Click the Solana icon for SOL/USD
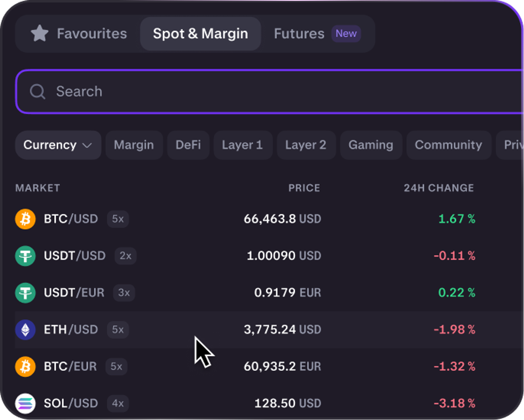The width and height of the screenshot is (524, 420). tap(25, 403)
